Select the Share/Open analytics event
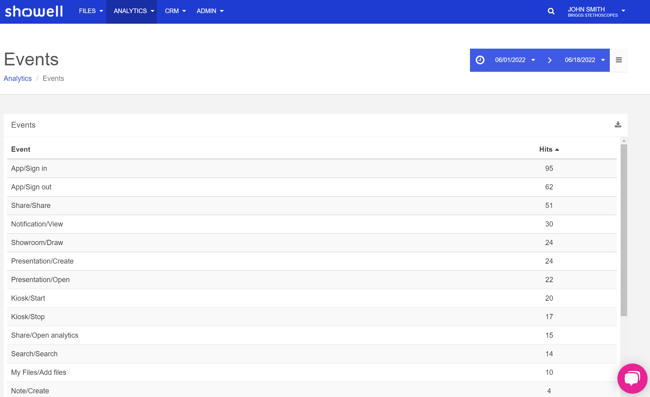Screen dimensions: 650x397 pos(312,335)
